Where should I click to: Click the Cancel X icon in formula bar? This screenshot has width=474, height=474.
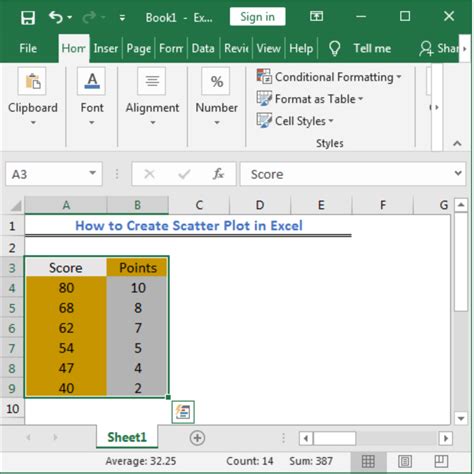tap(149, 174)
